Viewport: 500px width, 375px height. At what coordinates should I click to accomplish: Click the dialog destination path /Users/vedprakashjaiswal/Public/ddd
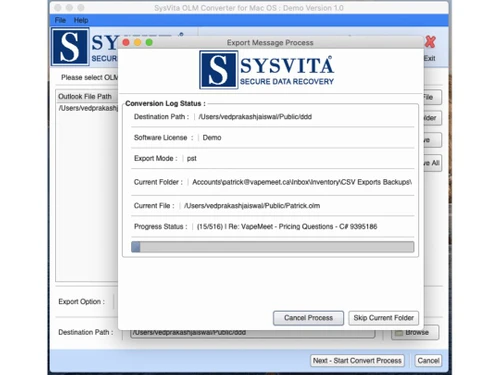click(255, 117)
